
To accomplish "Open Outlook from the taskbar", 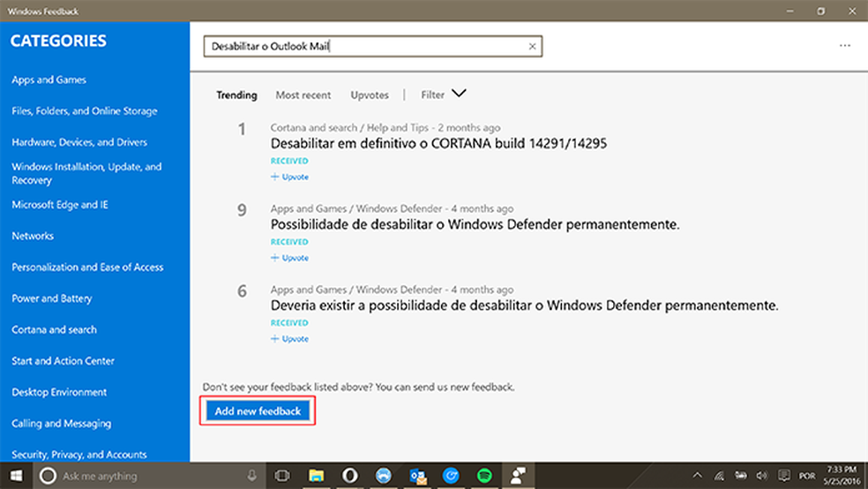I will click(x=417, y=476).
